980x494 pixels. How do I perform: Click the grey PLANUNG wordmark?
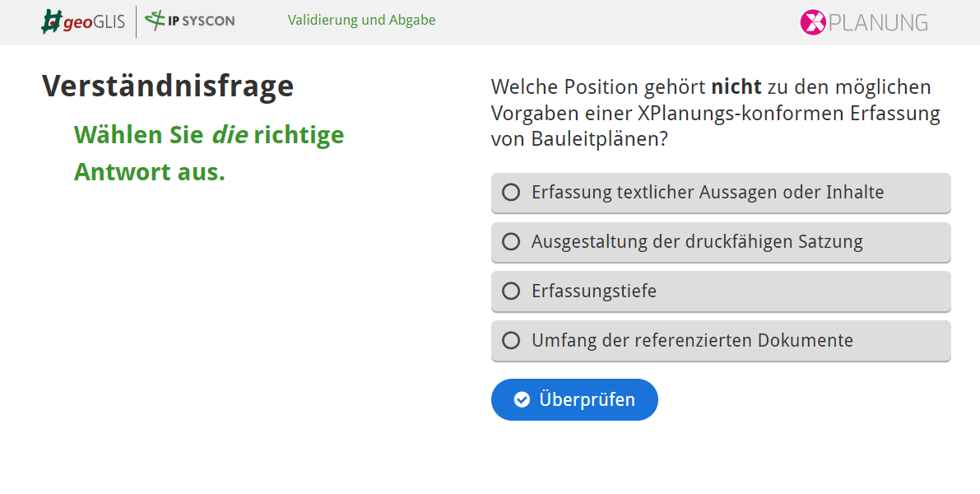coord(877,22)
